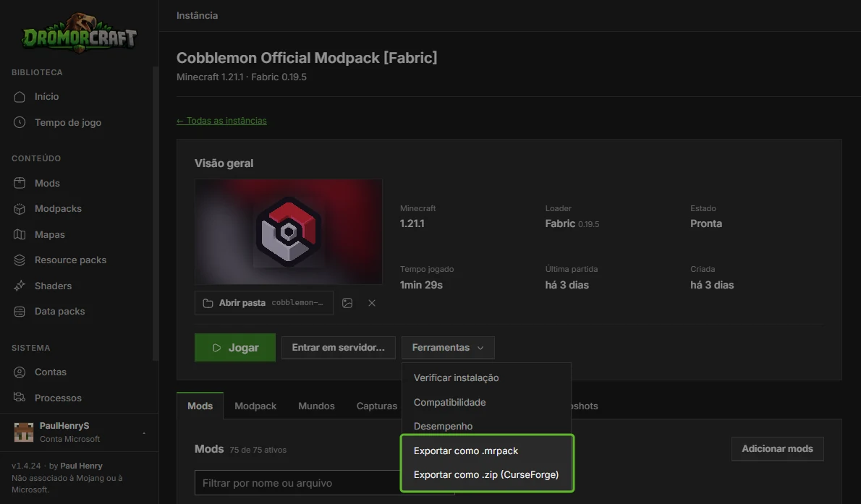Open the Ferramentas dropdown
Screen dimensions: 861x504
pyautogui.click(x=448, y=348)
